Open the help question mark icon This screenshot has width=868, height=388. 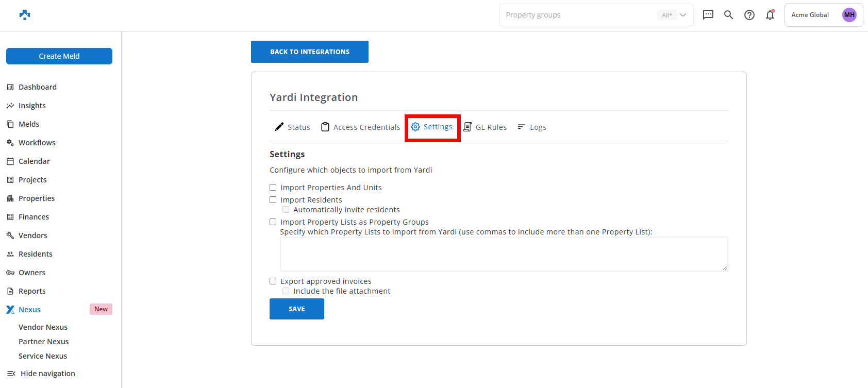[749, 15]
